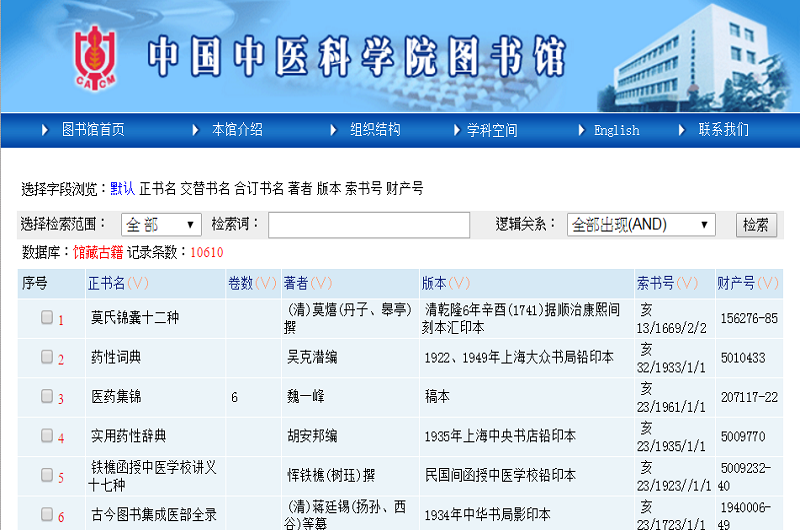800x530 pixels.
Task: Click the title 莫氏锦囊十二种
Action: coord(135,317)
